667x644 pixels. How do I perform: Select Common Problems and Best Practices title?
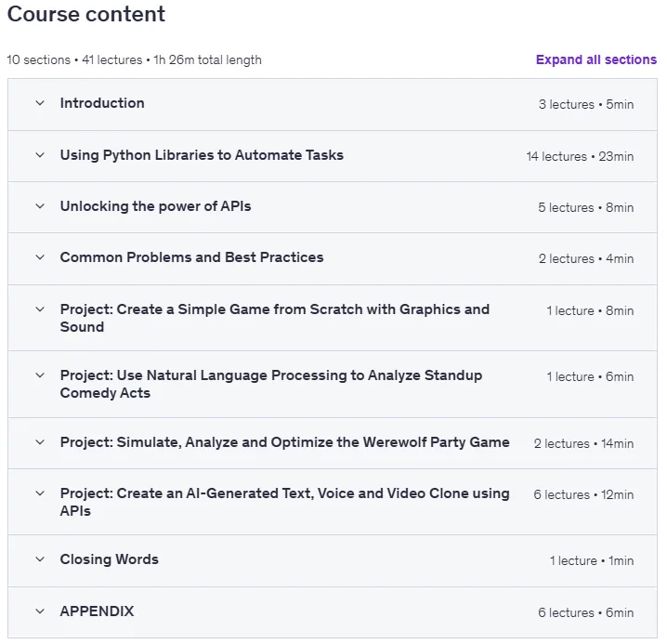(191, 257)
